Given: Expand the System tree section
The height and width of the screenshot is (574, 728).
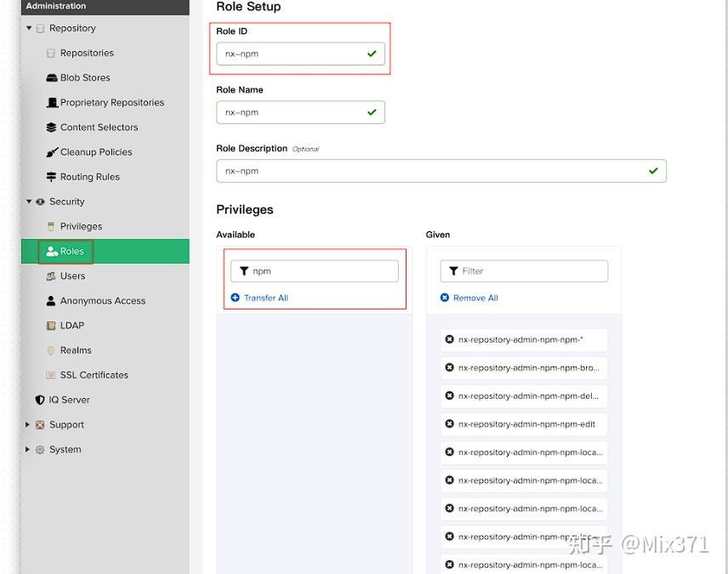Looking at the screenshot, I should (x=28, y=449).
